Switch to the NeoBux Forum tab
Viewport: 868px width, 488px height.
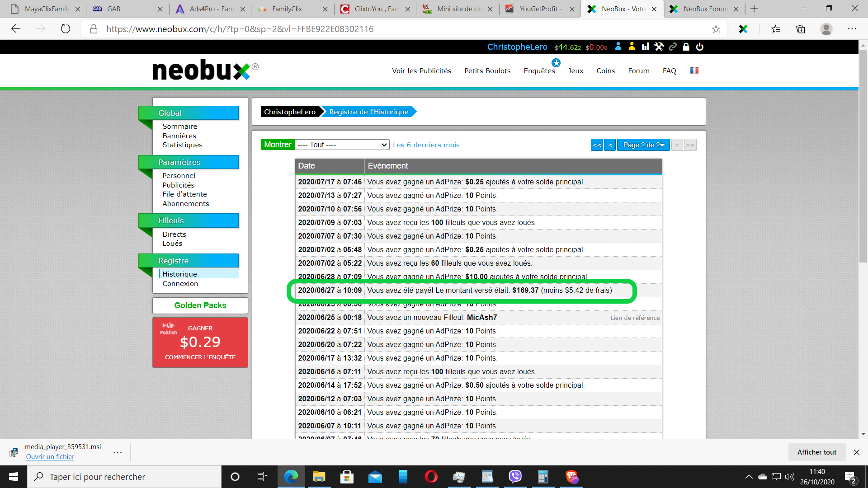[705, 9]
